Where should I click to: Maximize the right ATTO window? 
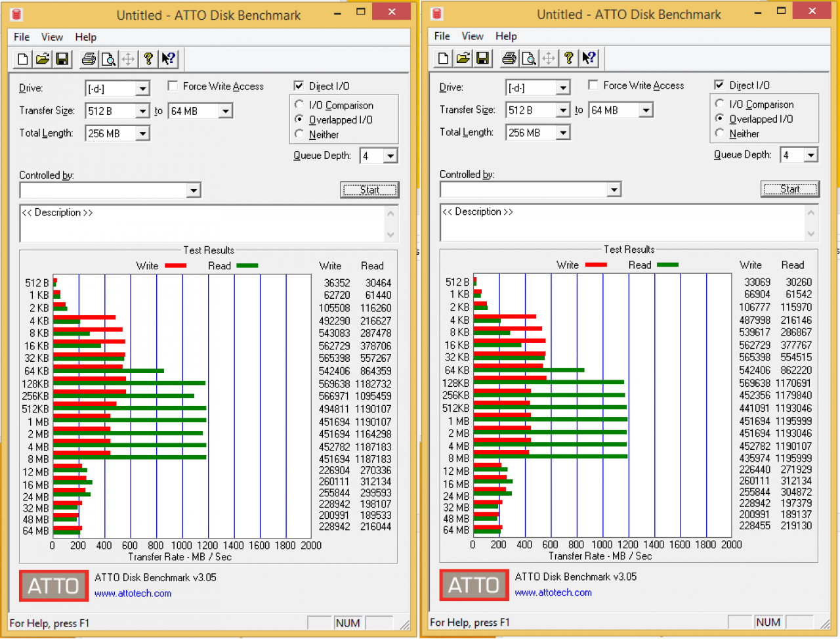781,11
